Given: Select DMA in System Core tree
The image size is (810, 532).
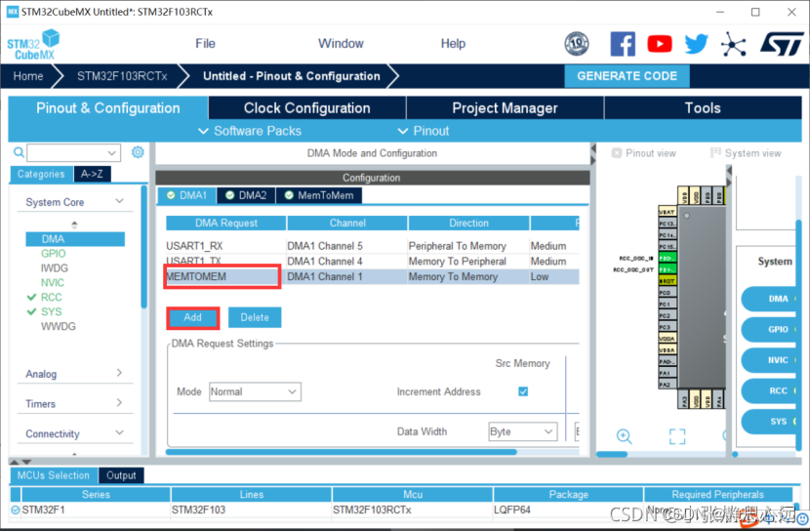Looking at the screenshot, I should click(x=75, y=239).
